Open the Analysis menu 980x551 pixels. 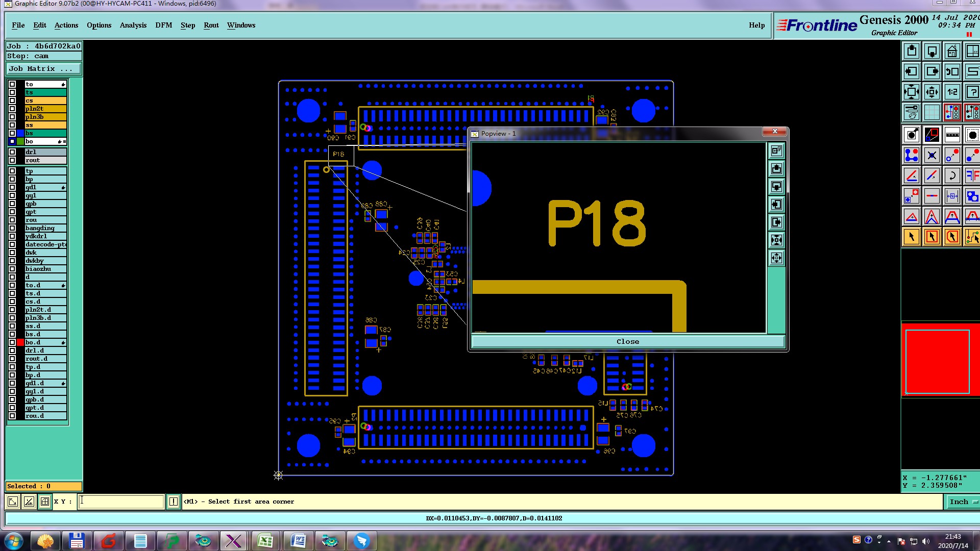click(133, 25)
